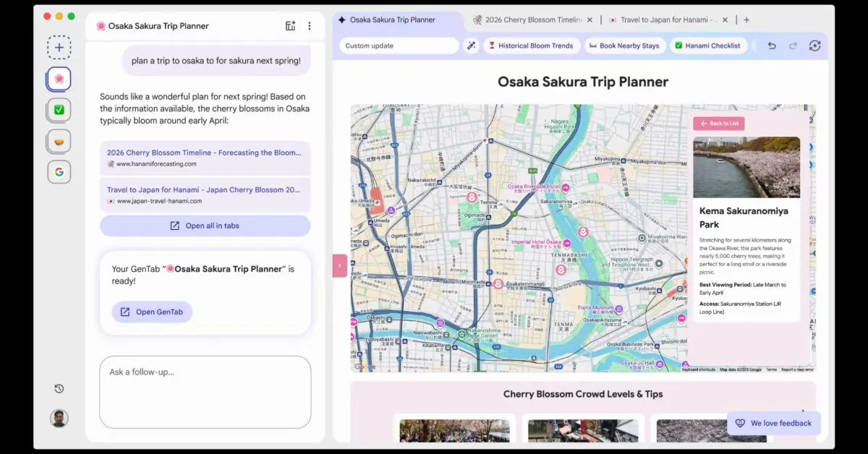Click the sparkle panel icon in chat header
The image size is (868, 454).
pos(290,26)
